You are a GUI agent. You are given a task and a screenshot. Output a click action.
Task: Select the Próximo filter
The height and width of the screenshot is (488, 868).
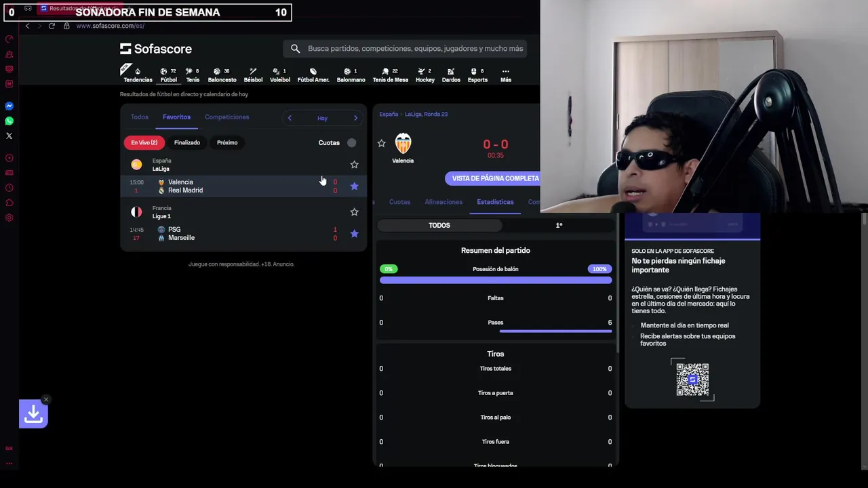coord(227,143)
